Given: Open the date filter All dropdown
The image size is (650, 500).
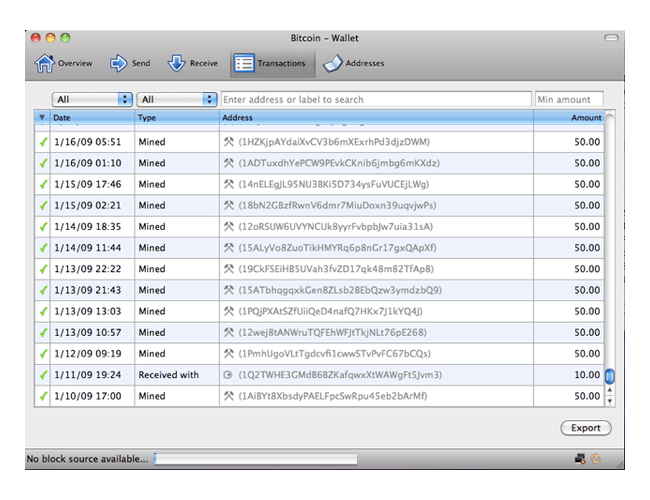Looking at the screenshot, I should click(x=92, y=100).
